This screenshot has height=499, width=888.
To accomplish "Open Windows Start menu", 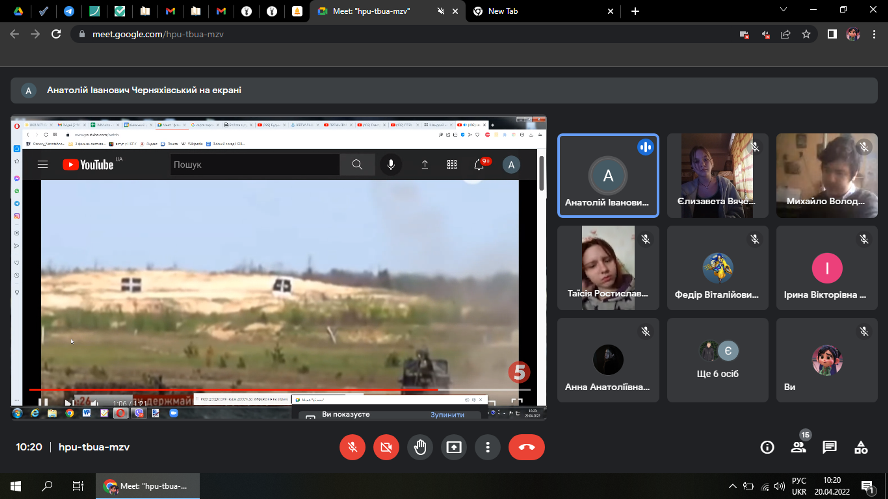I will (x=15, y=486).
